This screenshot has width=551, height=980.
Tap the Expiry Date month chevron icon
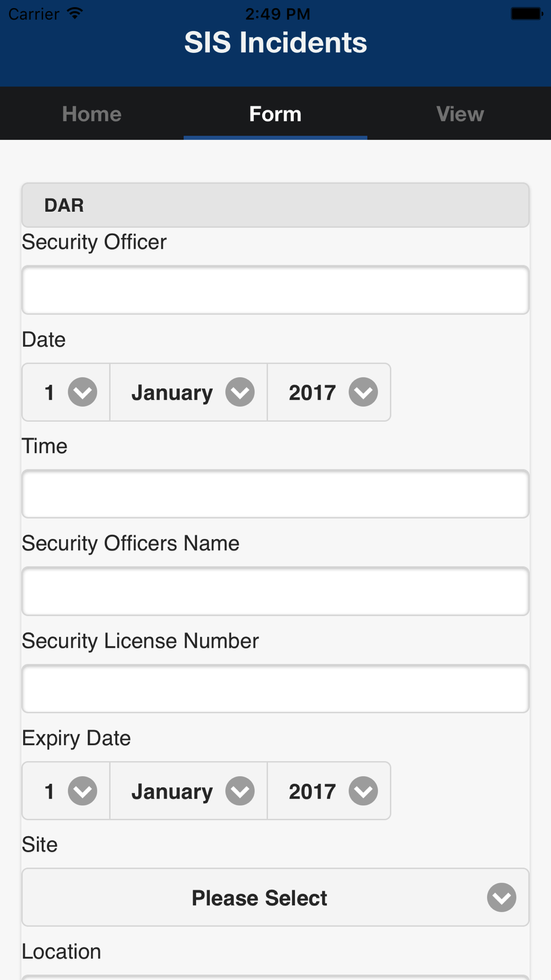(240, 791)
